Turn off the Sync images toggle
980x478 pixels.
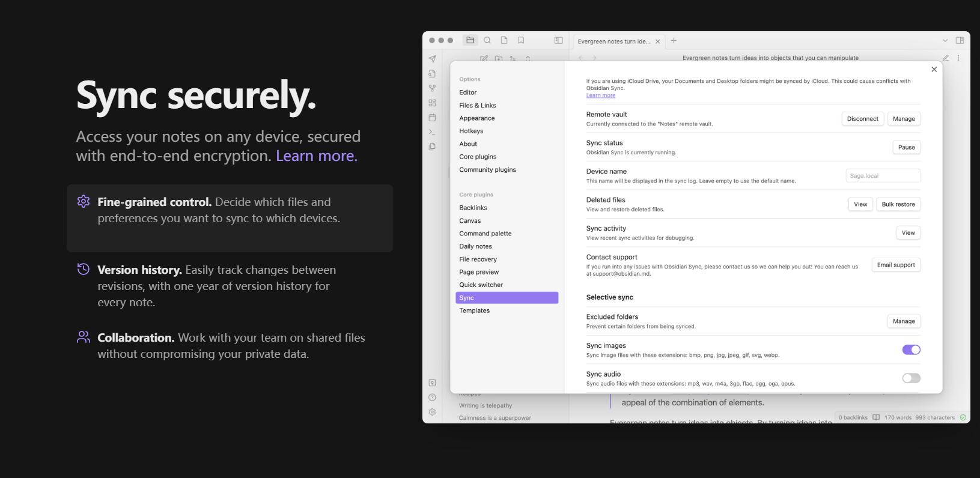pyautogui.click(x=911, y=349)
